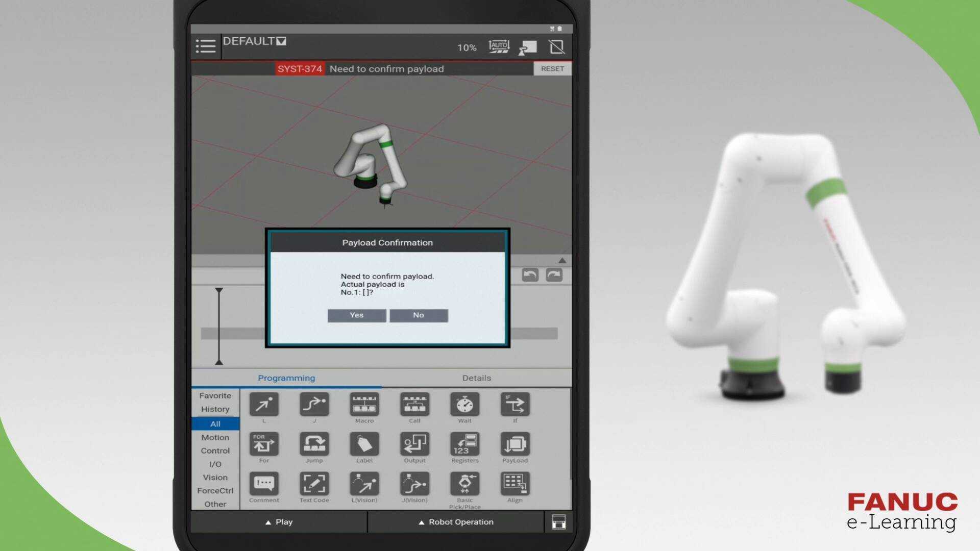This screenshot has width=980, height=551.
Task: Pick the J joint motion icon
Action: click(x=314, y=405)
